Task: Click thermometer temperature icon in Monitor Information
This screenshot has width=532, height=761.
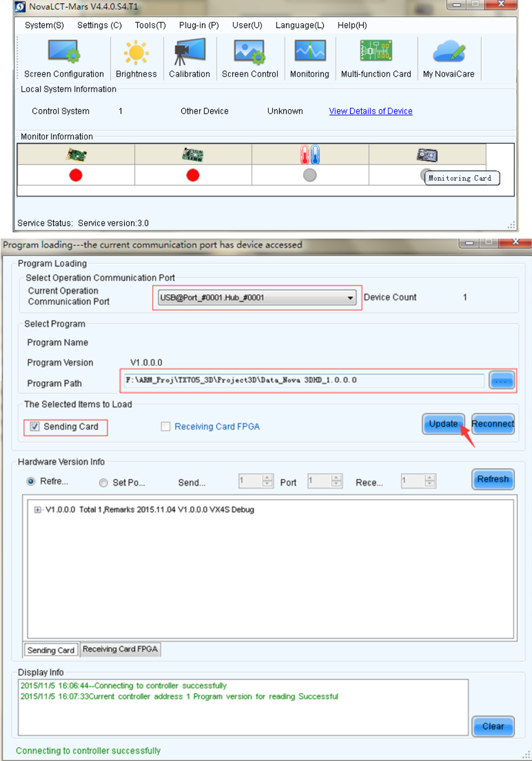Action: (x=310, y=154)
